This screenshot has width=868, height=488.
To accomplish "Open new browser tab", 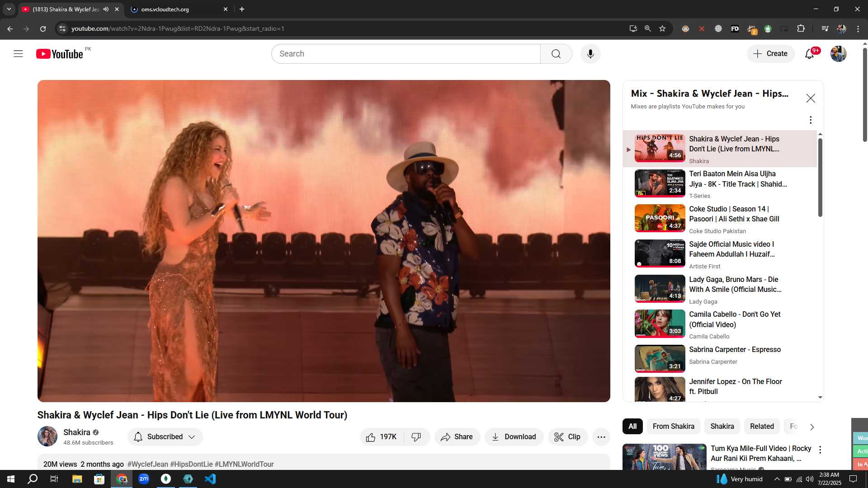I will (x=242, y=9).
